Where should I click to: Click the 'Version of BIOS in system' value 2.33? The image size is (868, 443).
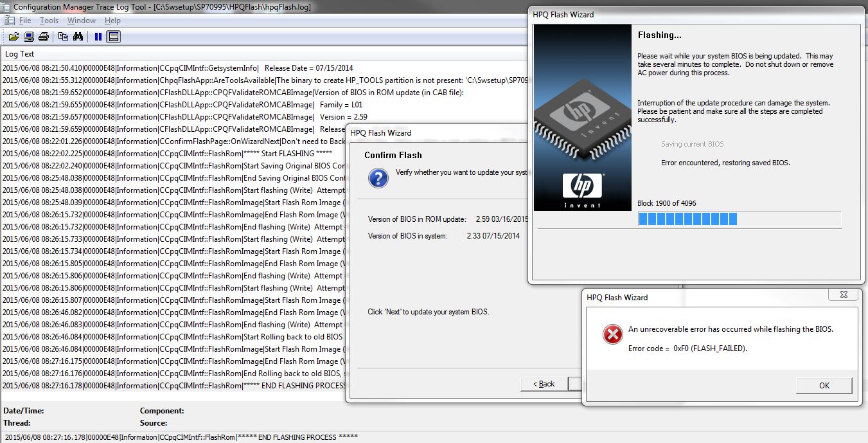click(493, 236)
